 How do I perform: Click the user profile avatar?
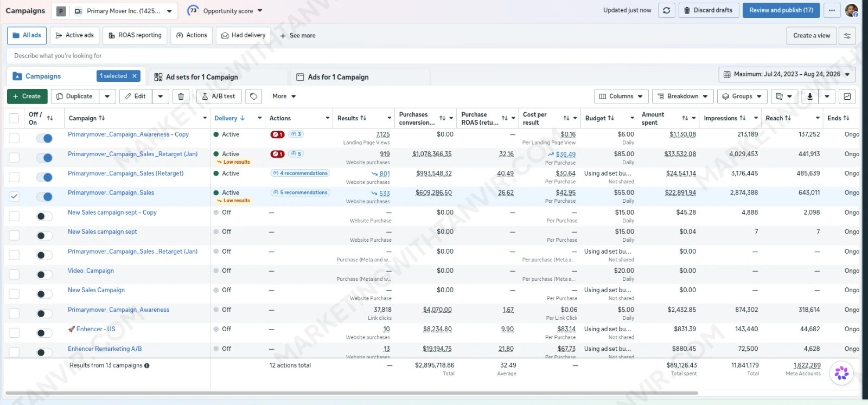(x=851, y=10)
